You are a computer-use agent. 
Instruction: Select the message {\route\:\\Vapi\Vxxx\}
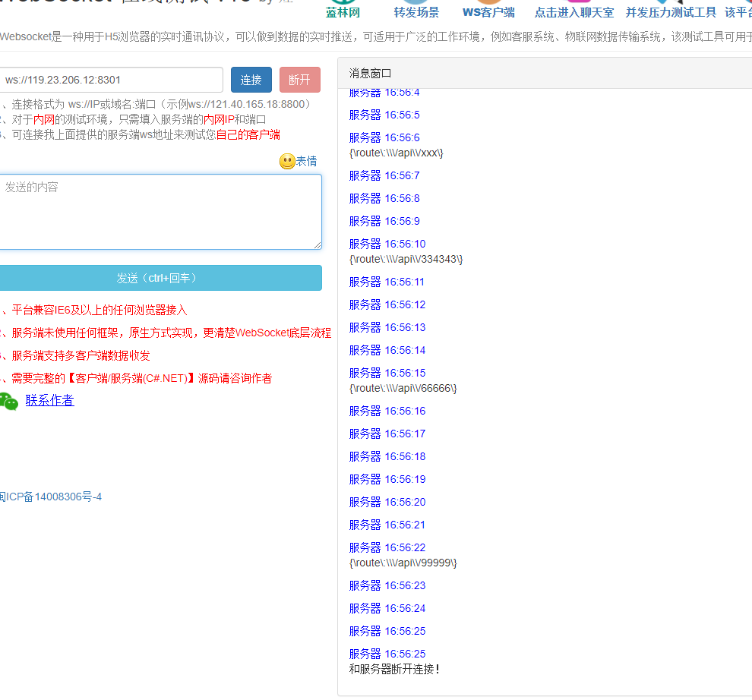[x=397, y=153]
